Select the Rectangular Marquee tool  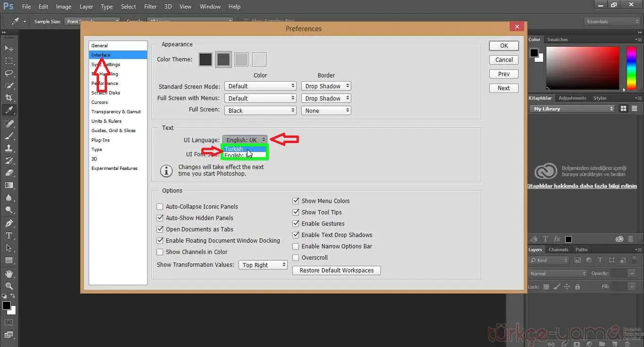[x=9, y=61]
